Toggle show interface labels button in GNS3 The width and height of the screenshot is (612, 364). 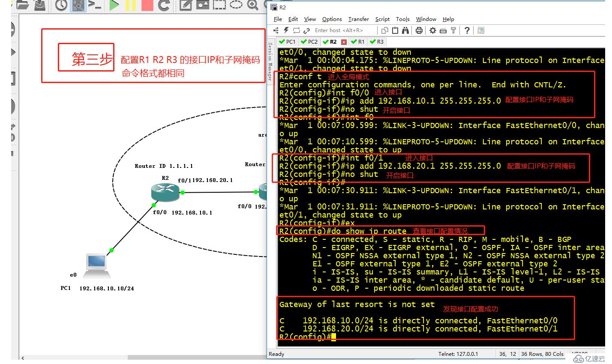point(78,5)
